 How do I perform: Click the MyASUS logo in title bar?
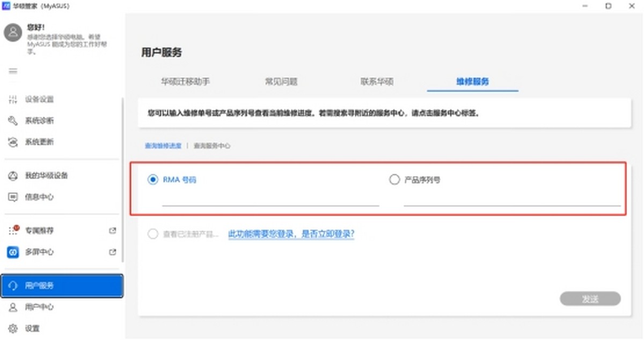pos(6,6)
